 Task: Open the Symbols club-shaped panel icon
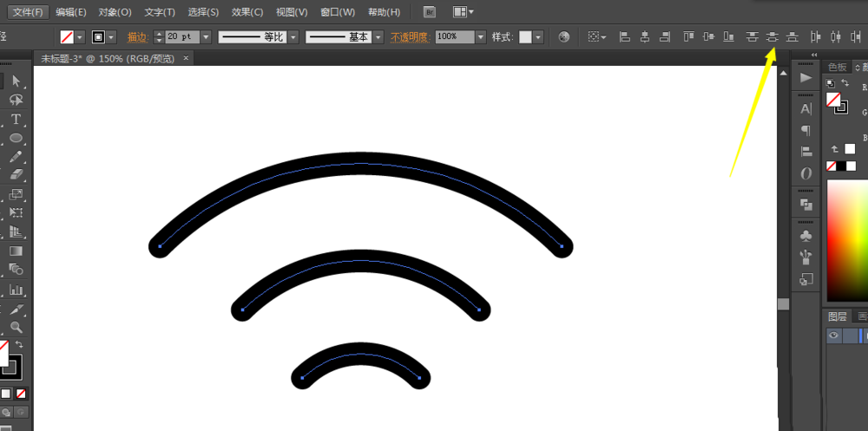coord(806,236)
